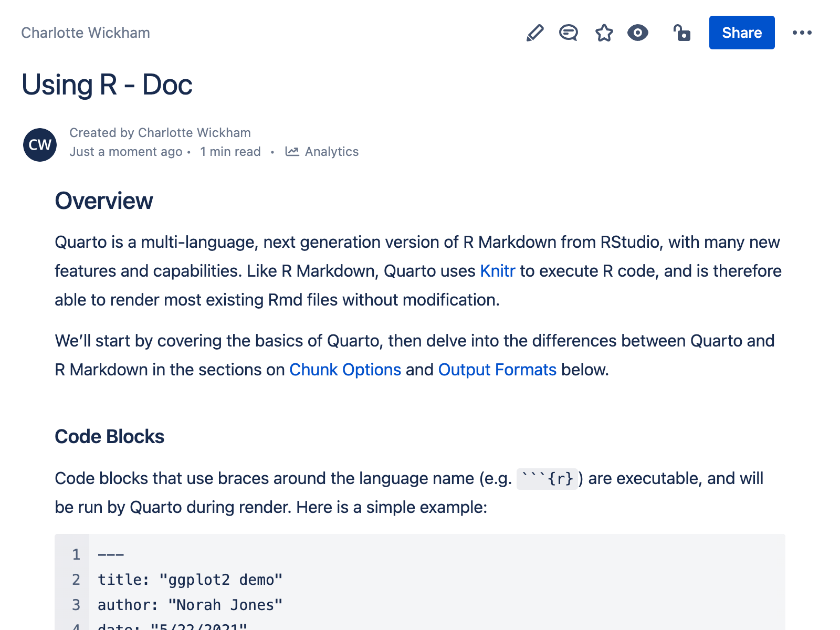The image size is (840, 630).
Task: Toggle watching this page with the eye icon
Action: click(638, 33)
